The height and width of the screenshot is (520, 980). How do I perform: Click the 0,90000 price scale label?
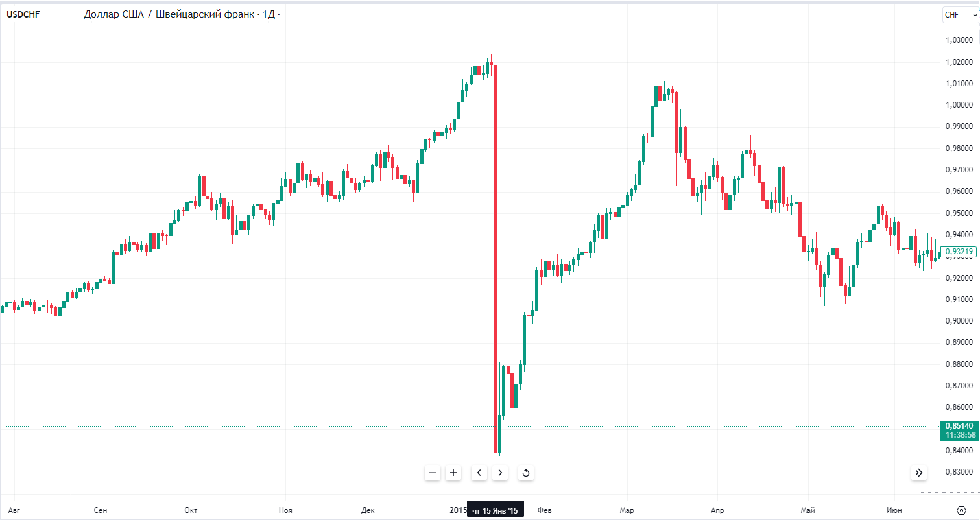[x=959, y=321]
